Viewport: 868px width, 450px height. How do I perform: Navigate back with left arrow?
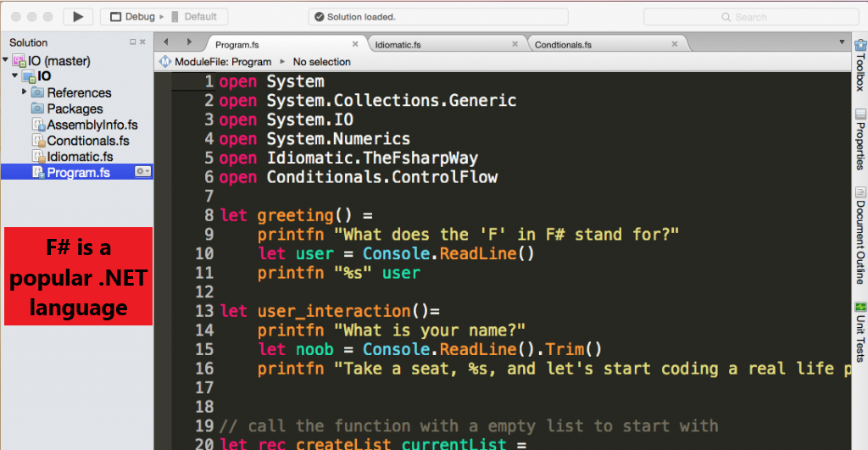(x=165, y=42)
